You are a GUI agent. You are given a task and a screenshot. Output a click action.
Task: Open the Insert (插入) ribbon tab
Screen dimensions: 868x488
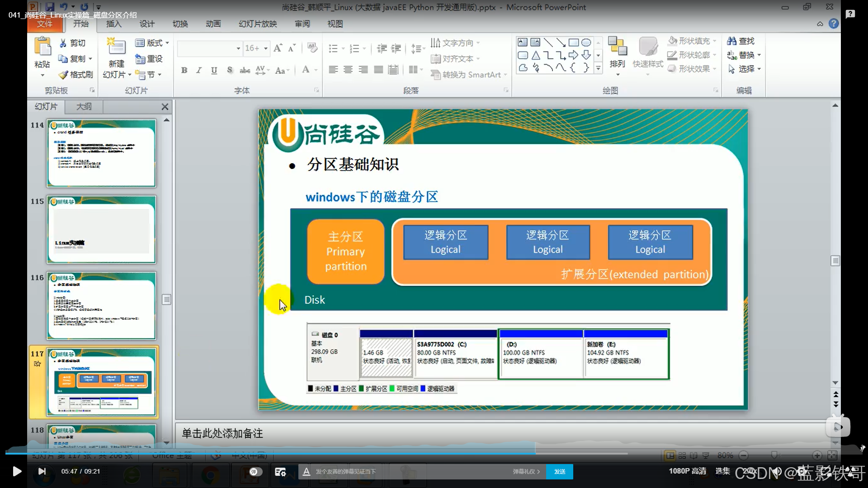point(113,24)
